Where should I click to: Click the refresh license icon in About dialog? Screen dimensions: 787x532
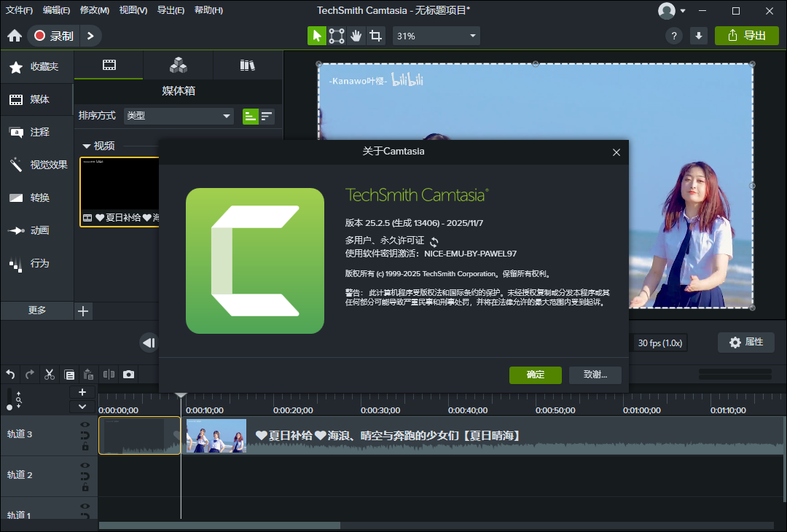[x=434, y=241]
